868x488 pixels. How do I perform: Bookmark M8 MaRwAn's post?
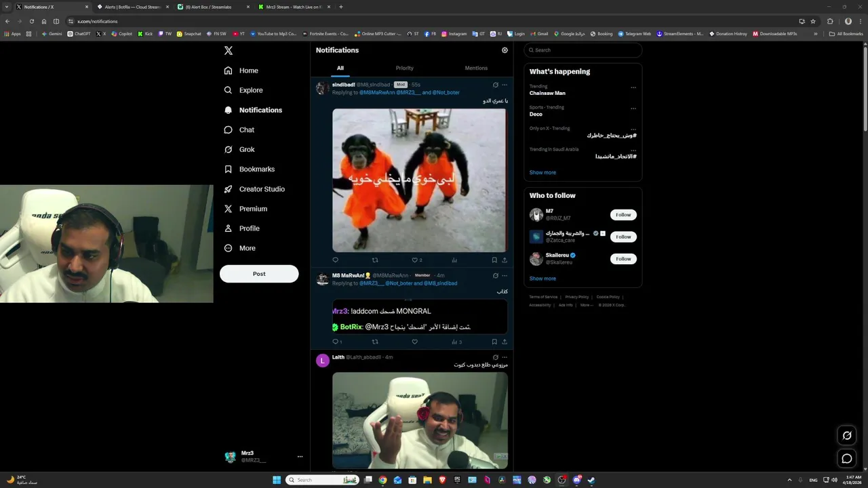(x=494, y=342)
